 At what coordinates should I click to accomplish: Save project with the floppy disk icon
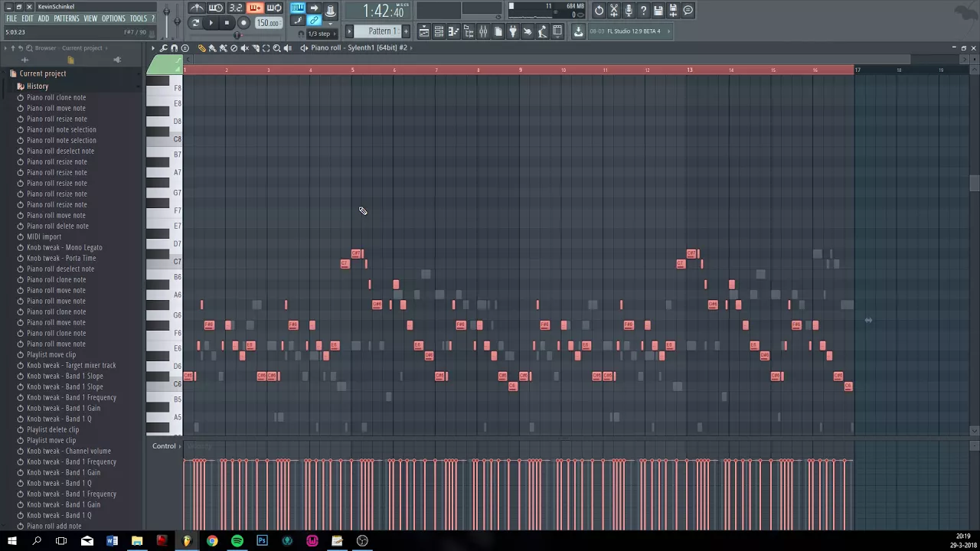[x=658, y=11]
